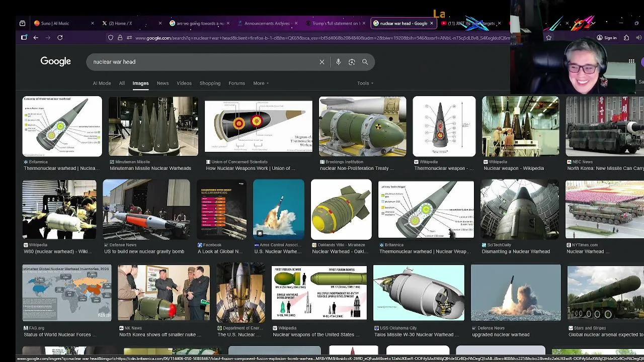Screen dimensions: 644x362
Task: View site security padlock info
Action: click(120, 38)
